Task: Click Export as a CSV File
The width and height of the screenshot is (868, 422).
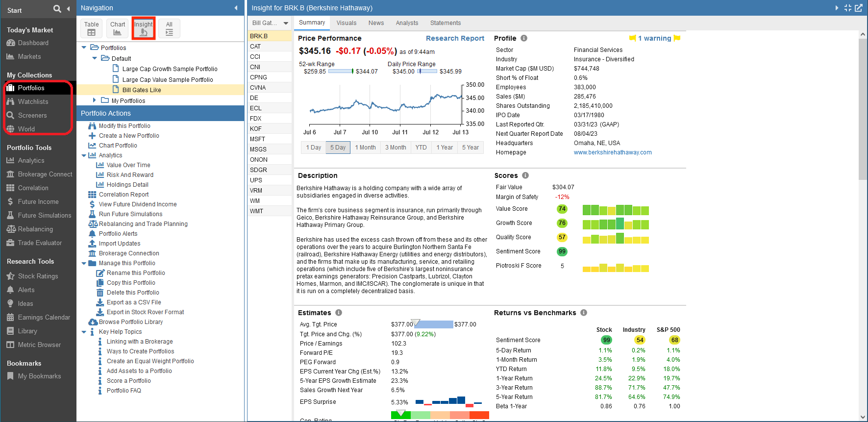Action: coord(134,302)
